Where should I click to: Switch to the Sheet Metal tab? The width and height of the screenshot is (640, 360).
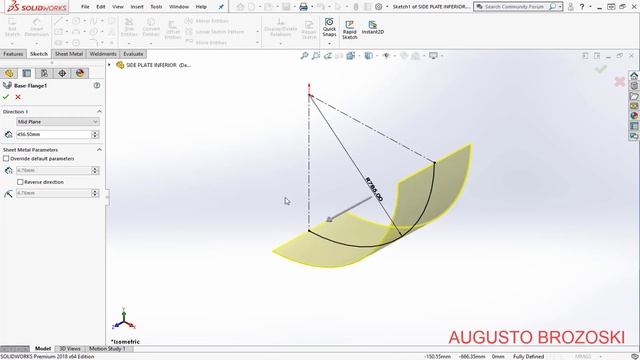pos(69,54)
